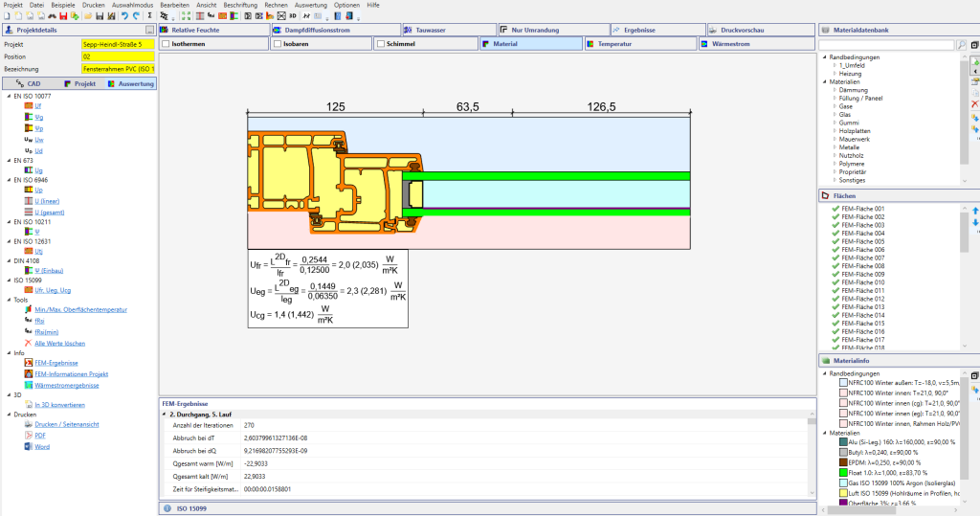Collapse the EN ISO 10077 tree node
980x516 pixels.
(x=9, y=97)
